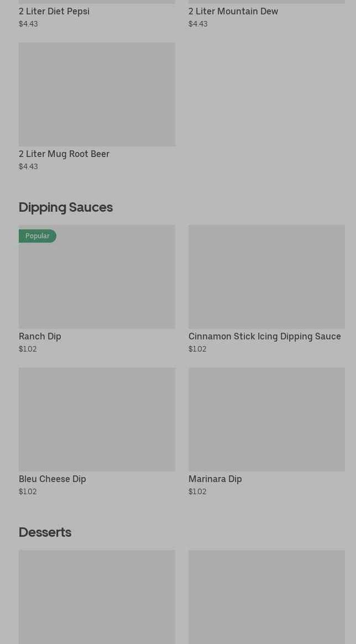This screenshot has height=644, width=356.
Task: Click the price under Cinnamon Stick Icing Sauce
Action: (x=197, y=349)
